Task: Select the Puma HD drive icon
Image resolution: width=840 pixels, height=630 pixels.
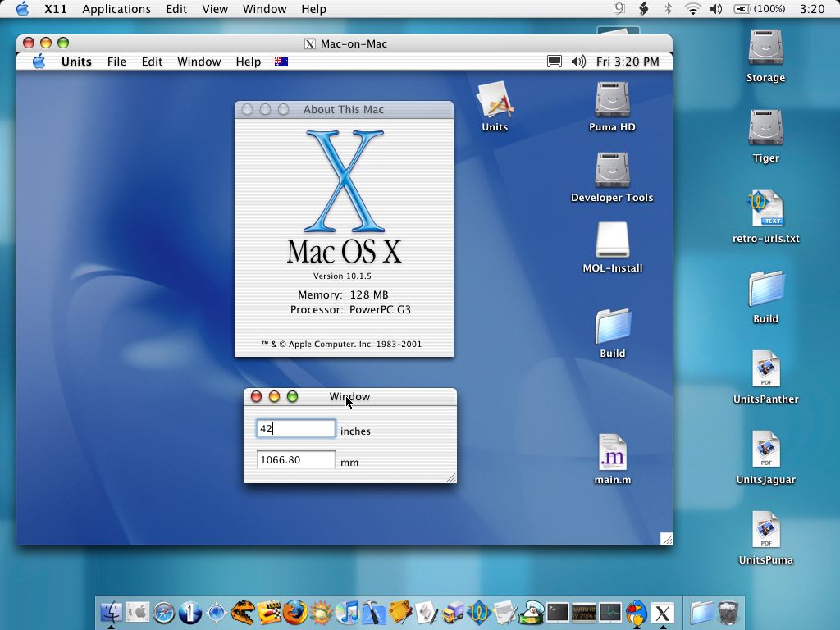Action: [x=612, y=99]
